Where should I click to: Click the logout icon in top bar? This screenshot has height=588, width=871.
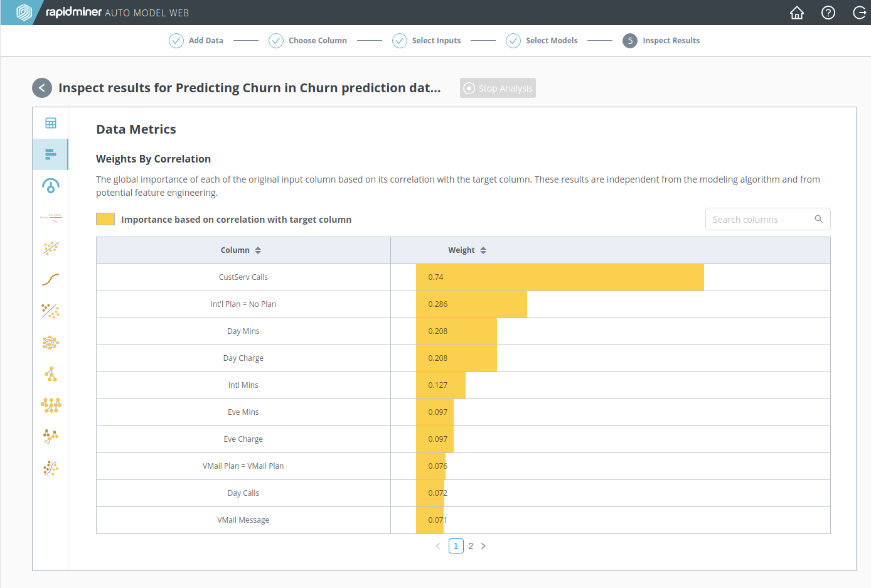[x=859, y=13]
